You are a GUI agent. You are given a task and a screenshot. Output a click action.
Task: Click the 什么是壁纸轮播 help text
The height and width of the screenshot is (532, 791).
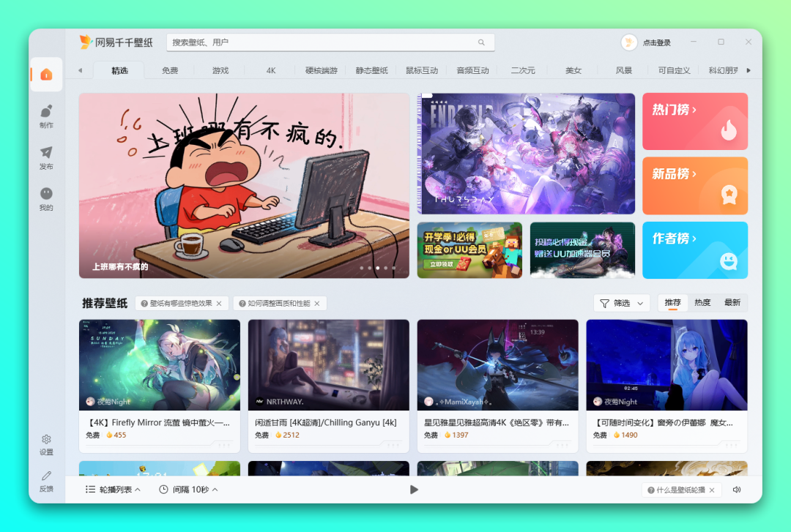click(680, 490)
